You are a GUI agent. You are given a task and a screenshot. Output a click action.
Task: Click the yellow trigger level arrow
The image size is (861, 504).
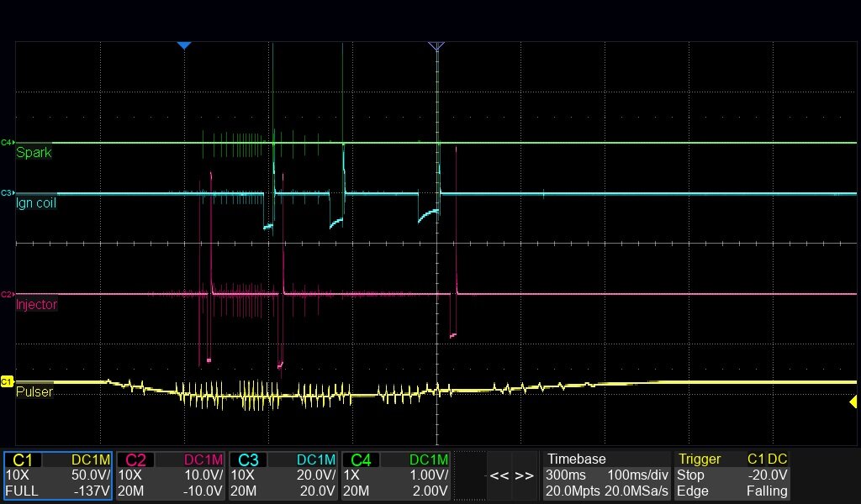(853, 403)
